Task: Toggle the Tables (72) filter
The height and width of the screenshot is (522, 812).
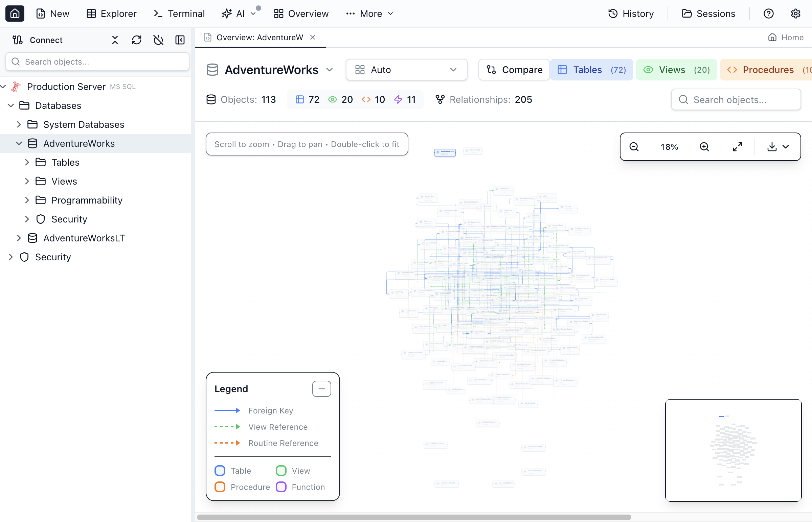Action: [591, 70]
